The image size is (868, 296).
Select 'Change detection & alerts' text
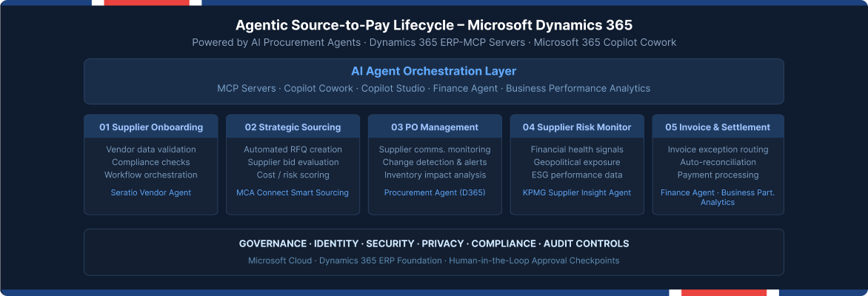tap(435, 162)
